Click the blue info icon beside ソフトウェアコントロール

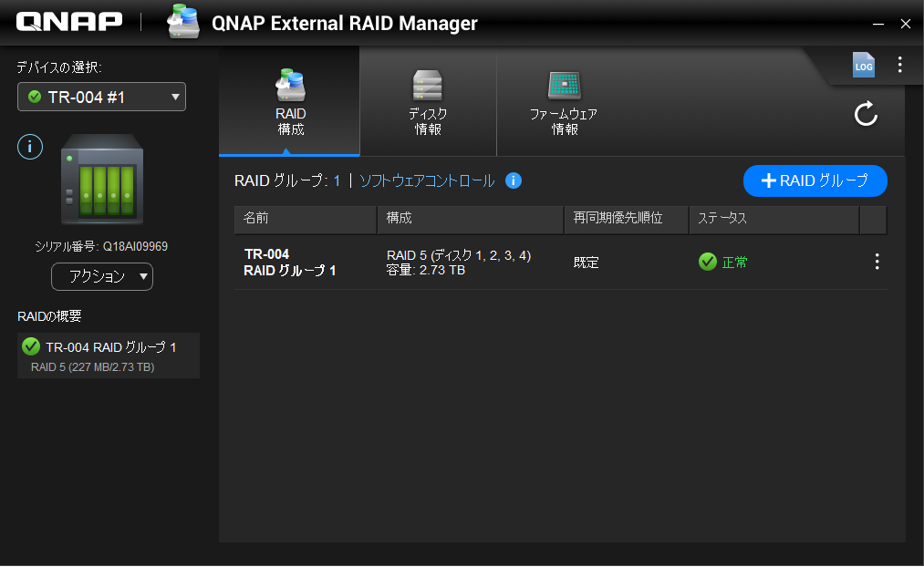pyautogui.click(x=514, y=180)
